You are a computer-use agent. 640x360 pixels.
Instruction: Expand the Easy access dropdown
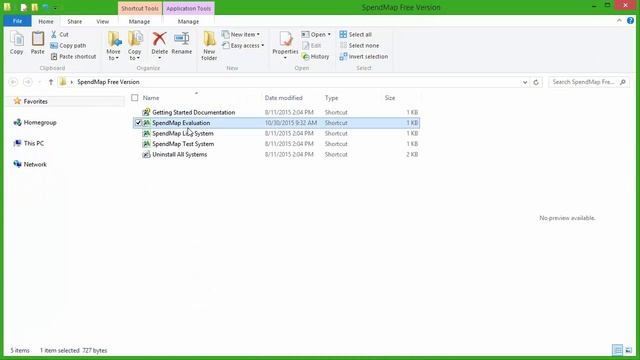pyautogui.click(x=243, y=46)
